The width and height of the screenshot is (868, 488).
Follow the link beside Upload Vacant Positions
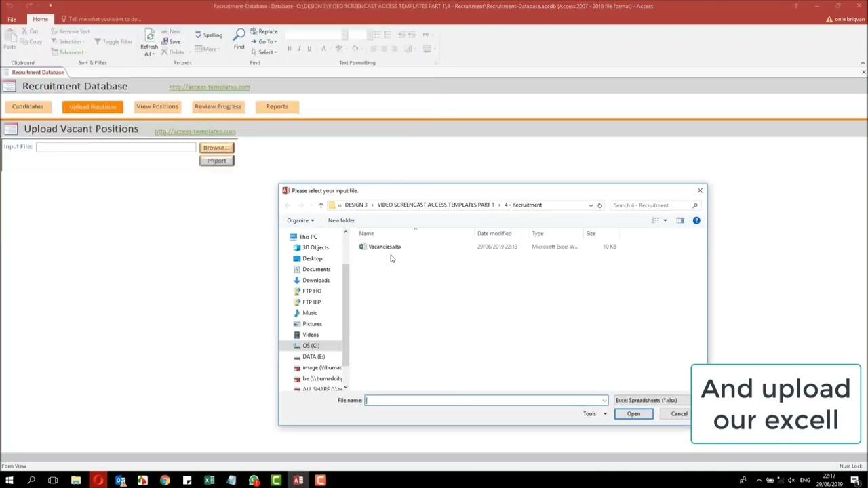pos(195,131)
